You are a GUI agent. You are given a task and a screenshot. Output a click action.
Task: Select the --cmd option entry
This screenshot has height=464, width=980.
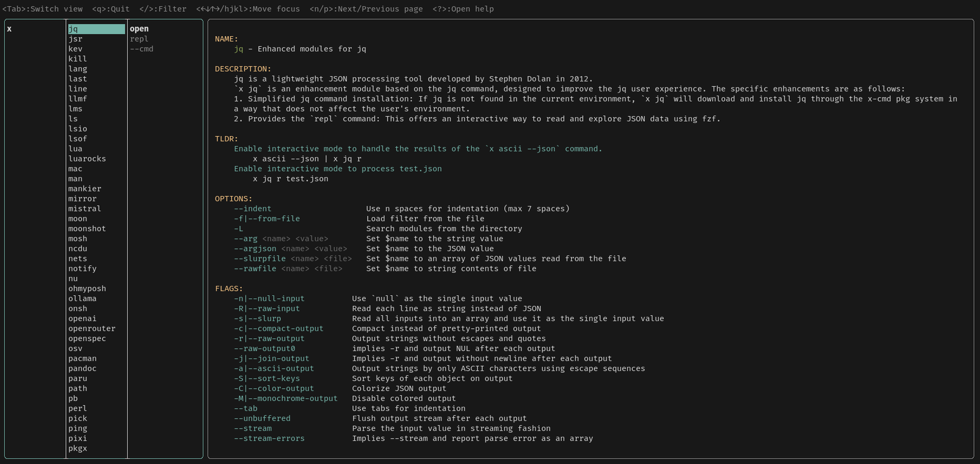141,49
